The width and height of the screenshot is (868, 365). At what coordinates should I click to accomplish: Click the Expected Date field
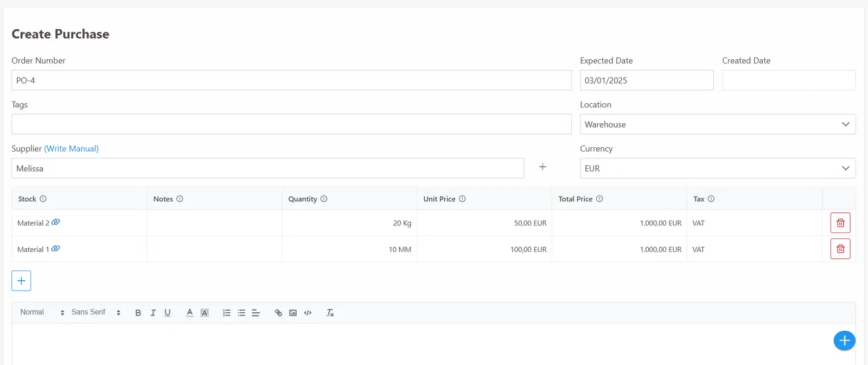point(647,80)
